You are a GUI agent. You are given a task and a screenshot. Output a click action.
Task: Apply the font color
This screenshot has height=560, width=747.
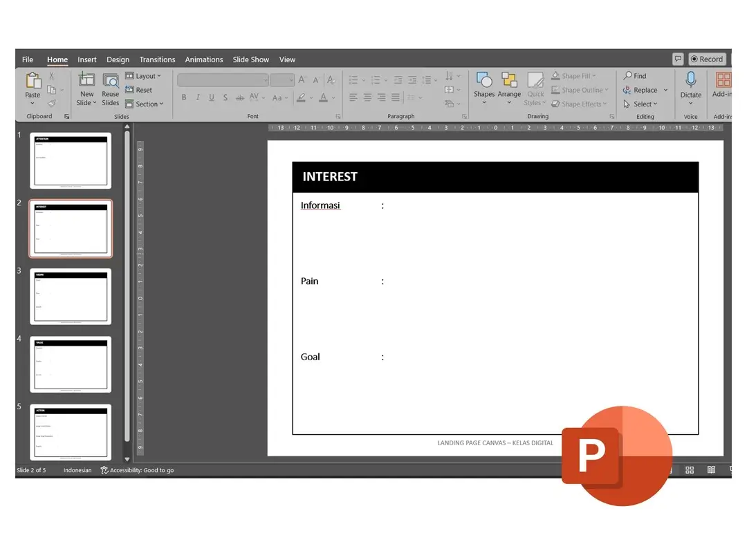323,97
